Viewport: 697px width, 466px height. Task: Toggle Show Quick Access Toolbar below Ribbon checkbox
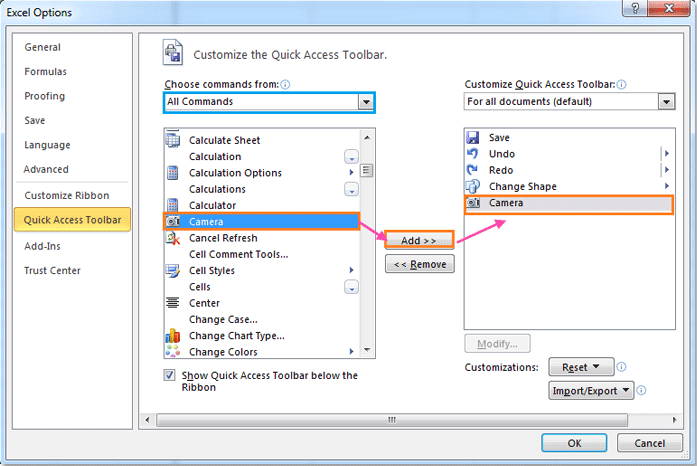(169, 375)
